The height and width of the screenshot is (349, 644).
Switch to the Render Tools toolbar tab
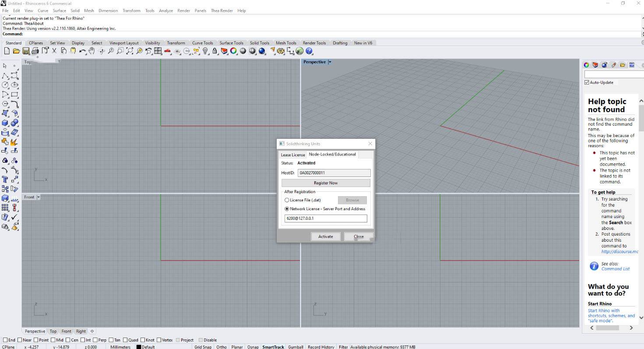coord(314,43)
